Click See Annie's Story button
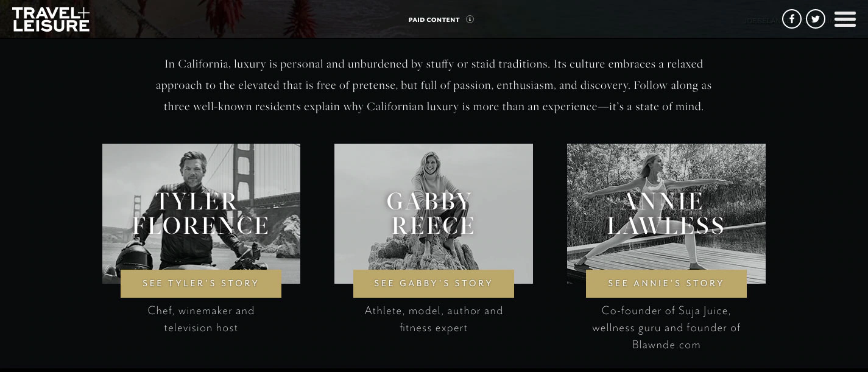868x372 pixels. coord(666,284)
